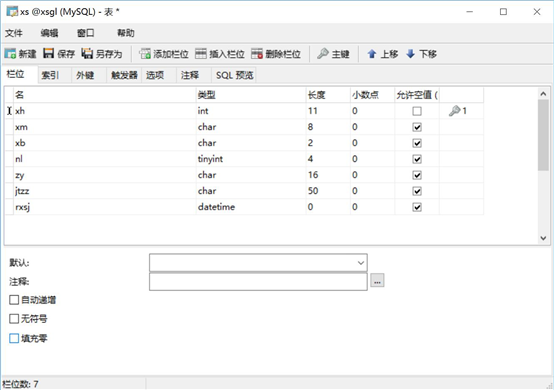Image resolution: width=554 pixels, height=390 pixels.
Task: Uncheck allow null for xm field
Action: 417,127
